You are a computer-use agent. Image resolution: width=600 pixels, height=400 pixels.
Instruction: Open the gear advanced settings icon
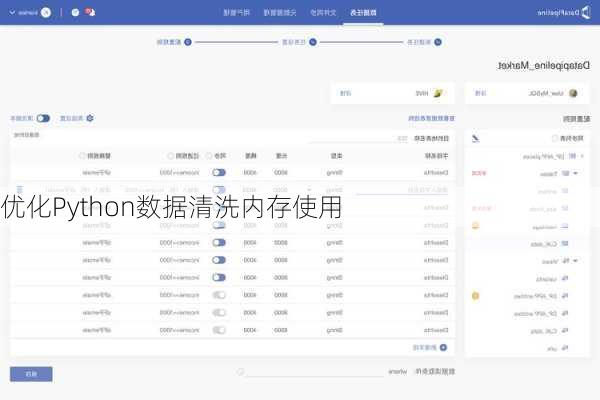[90, 118]
